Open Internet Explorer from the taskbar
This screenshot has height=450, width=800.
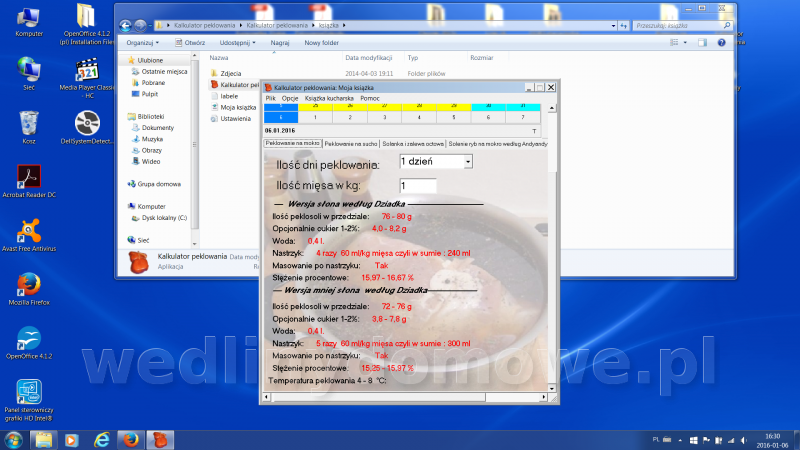102,440
